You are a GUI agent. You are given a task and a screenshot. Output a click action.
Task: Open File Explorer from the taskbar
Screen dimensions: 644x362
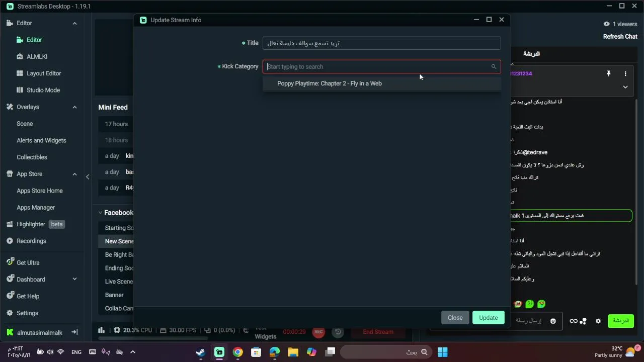(x=293, y=352)
